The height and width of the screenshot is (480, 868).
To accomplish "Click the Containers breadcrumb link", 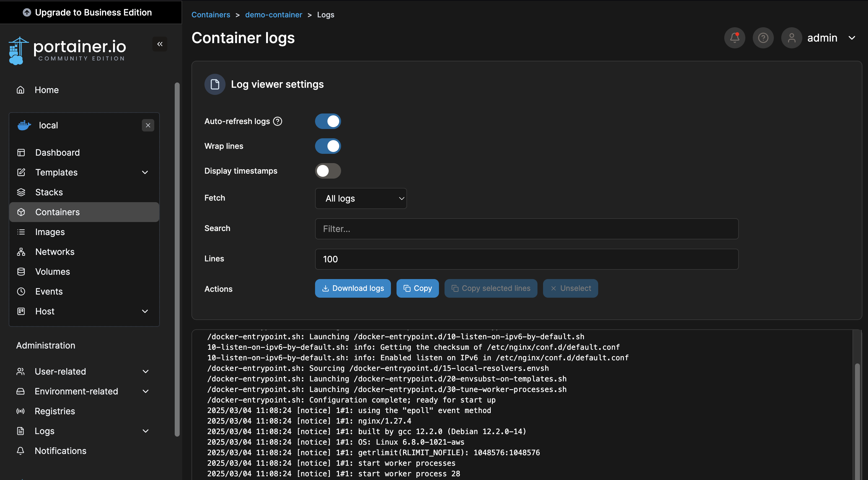I will [x=211, y=15].
